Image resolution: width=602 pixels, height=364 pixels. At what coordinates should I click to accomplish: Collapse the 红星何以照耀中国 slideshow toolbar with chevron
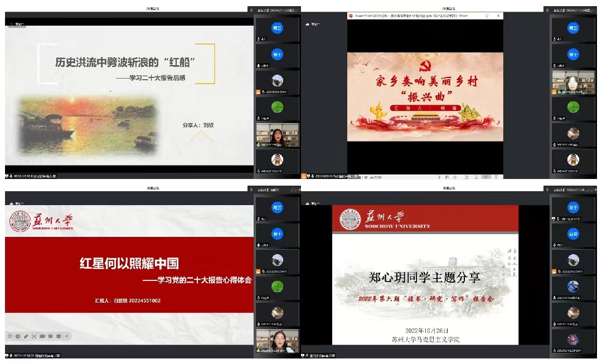click(67, 336)
